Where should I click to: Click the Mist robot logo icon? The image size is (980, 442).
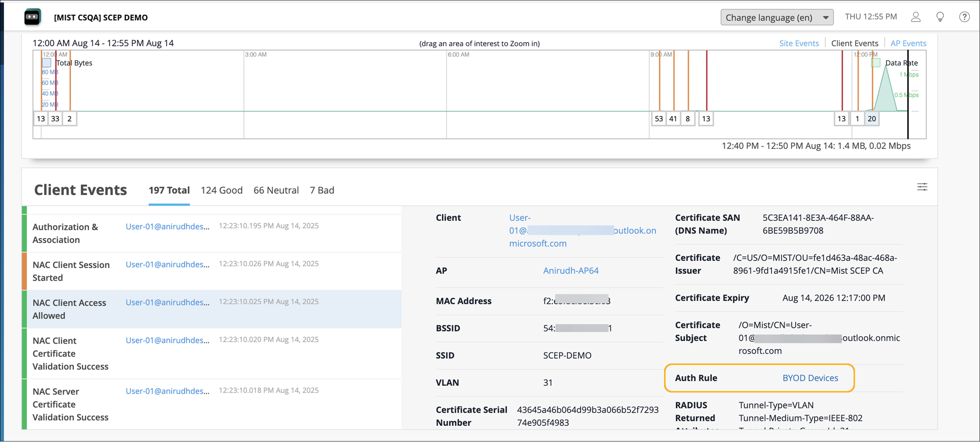(33, 17)
